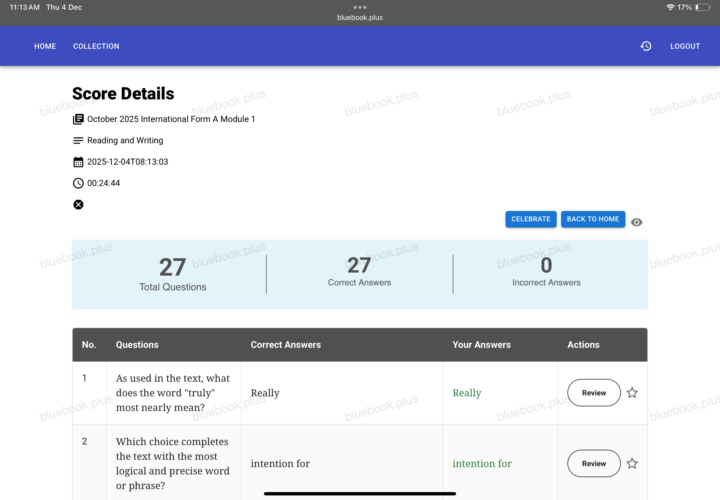The width and height of the screenshot is (720, 500).
Task: Click the calendar icon beside the date
Action: [78, 162]
